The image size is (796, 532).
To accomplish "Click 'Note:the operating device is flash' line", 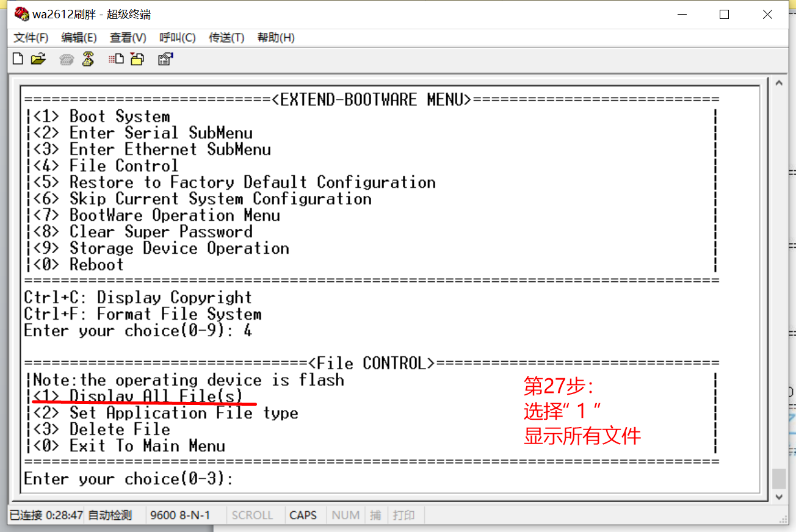I will click(x=189, y=380).
